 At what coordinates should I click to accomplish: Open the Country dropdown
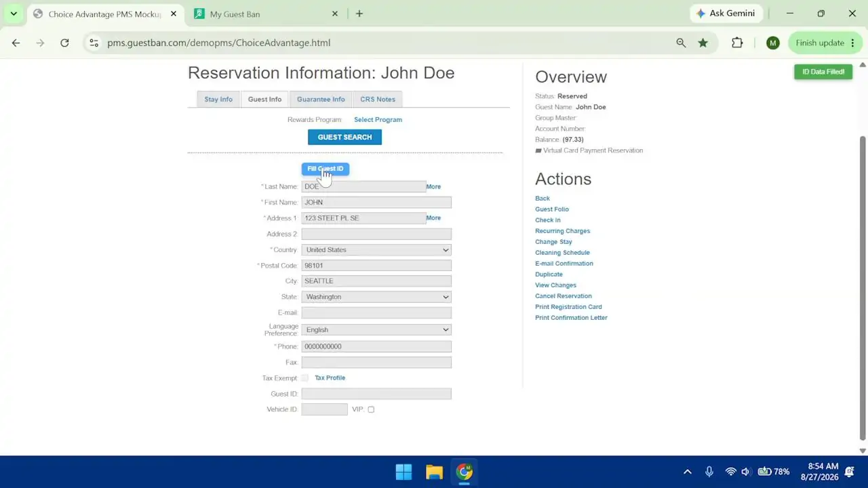(x=376, y=250)
